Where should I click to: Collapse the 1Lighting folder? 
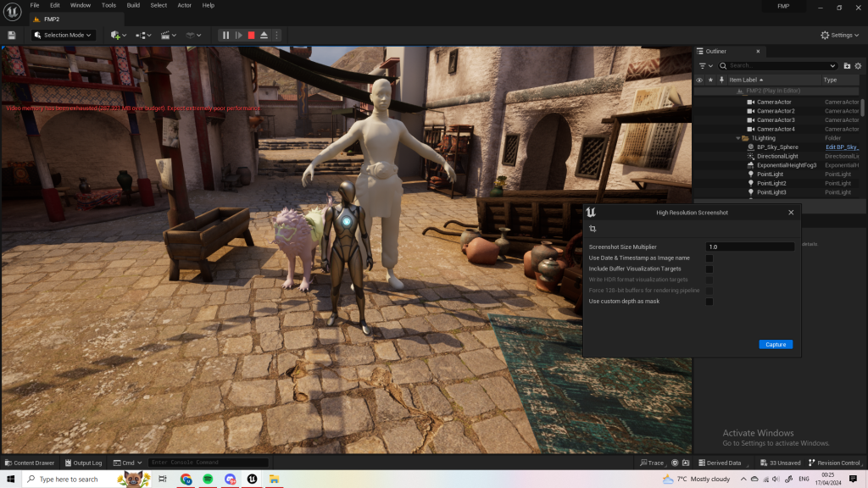click(738, 138)
